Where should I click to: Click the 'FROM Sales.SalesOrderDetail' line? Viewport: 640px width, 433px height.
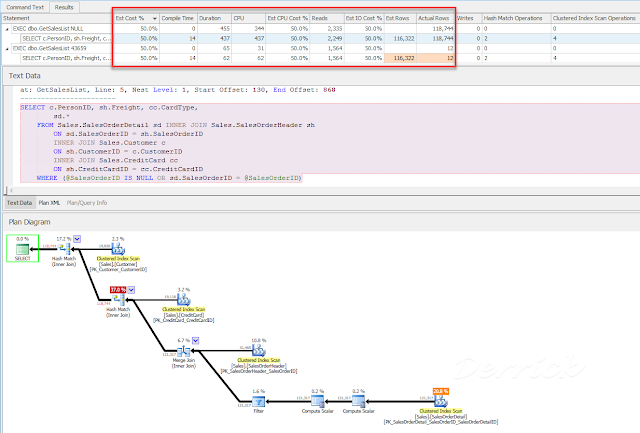tap(176, 125)
